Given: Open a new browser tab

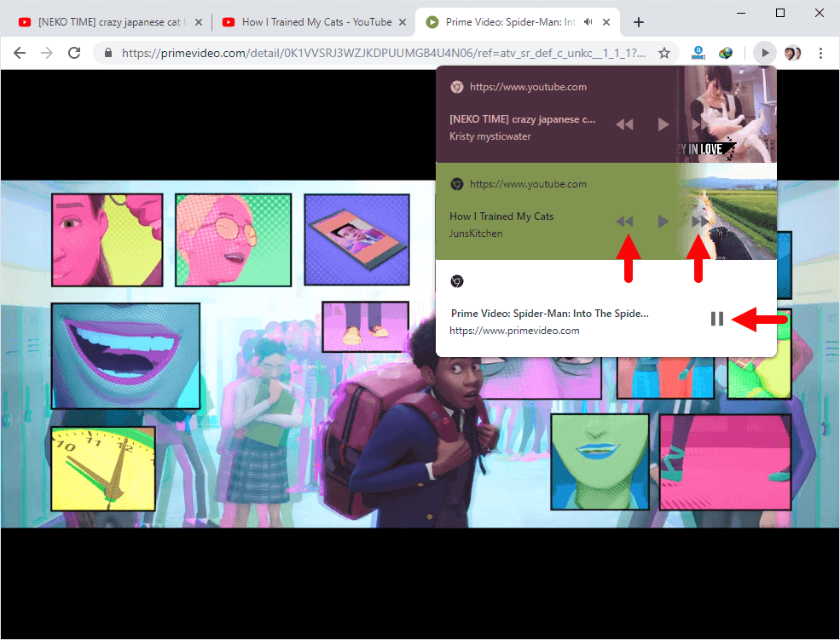Looking at the screenshot, I should 638,22.
